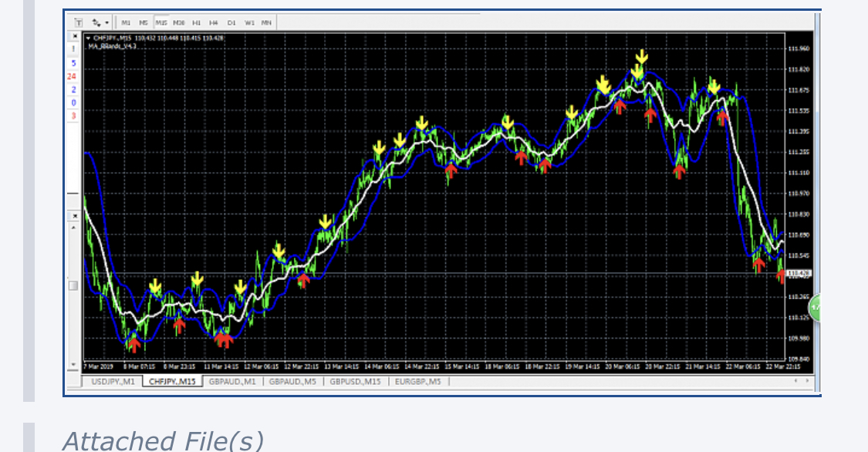
Task: Click the 111.820 price axis value
Action: (x=799, y=69)
